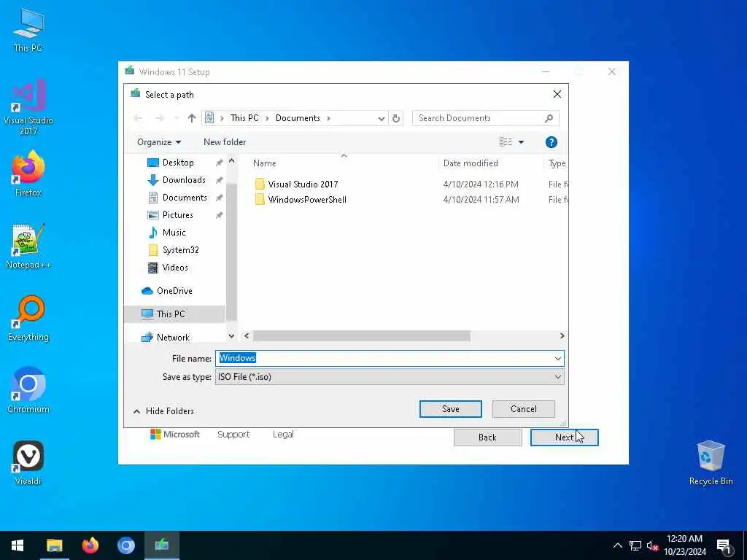Select Windows 11 Setup taskbar icon
This screenshot has height=560, width=747.
tap(161, 545)
